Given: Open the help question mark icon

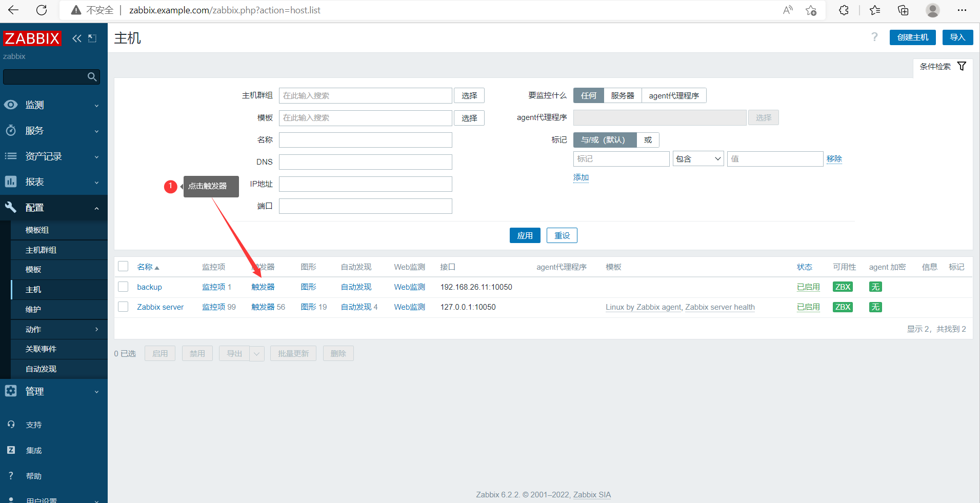Looking at the screenshot, I should coord(874,37).
